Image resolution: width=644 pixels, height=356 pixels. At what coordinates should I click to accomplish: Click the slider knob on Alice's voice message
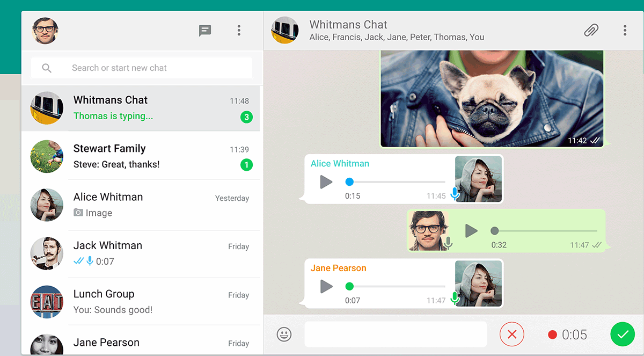pyautogui.click(x=349, y=182)
